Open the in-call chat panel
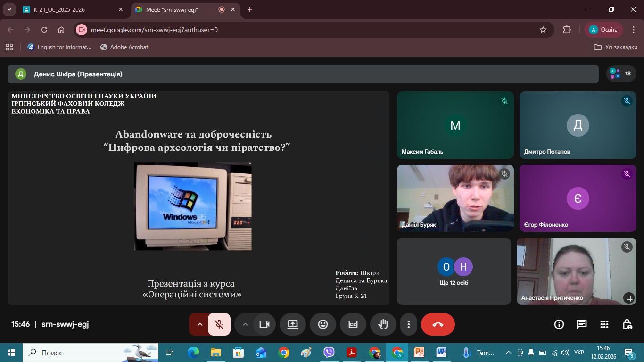The width and height of the screenshot is (644, 362). [x=582, y=324]
